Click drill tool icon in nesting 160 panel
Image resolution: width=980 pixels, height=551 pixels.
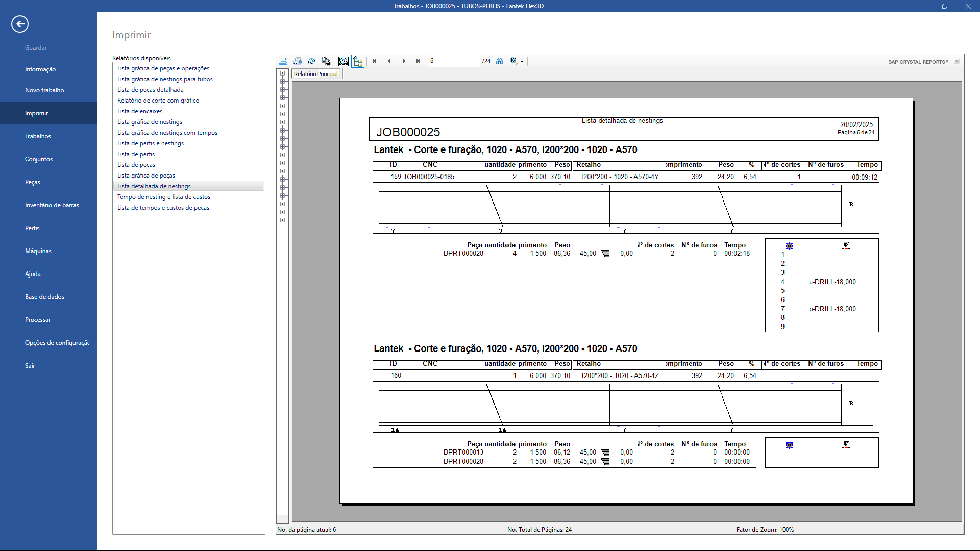click(846, 445)
